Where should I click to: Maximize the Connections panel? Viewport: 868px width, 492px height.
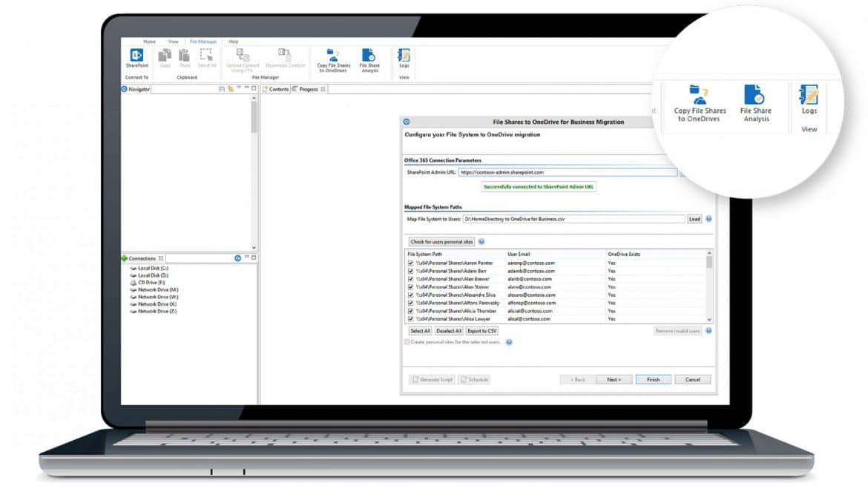[254, 258]
